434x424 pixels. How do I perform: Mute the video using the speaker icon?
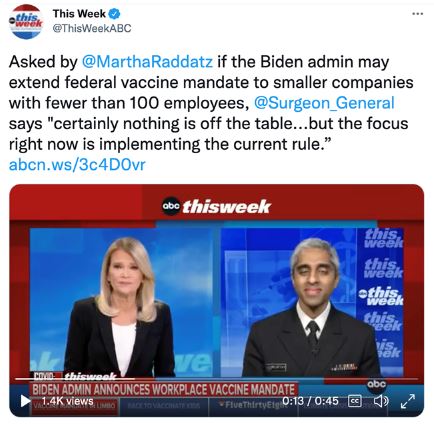click(x=381, y=401)
